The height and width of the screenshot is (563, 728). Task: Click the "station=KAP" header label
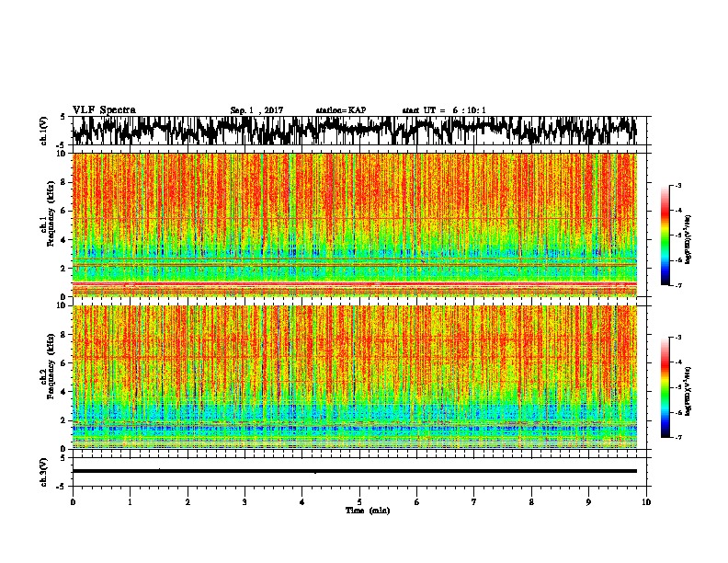[x=341, y=110]
